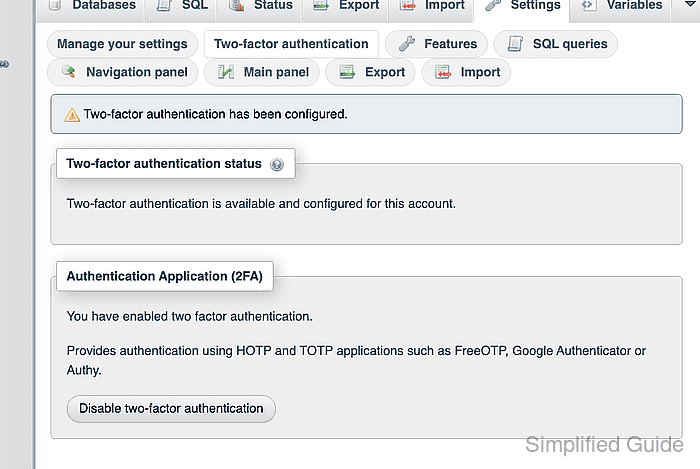Click the Features wrench icon
This screenshot has height=469, width=700.
click(407, 44)
